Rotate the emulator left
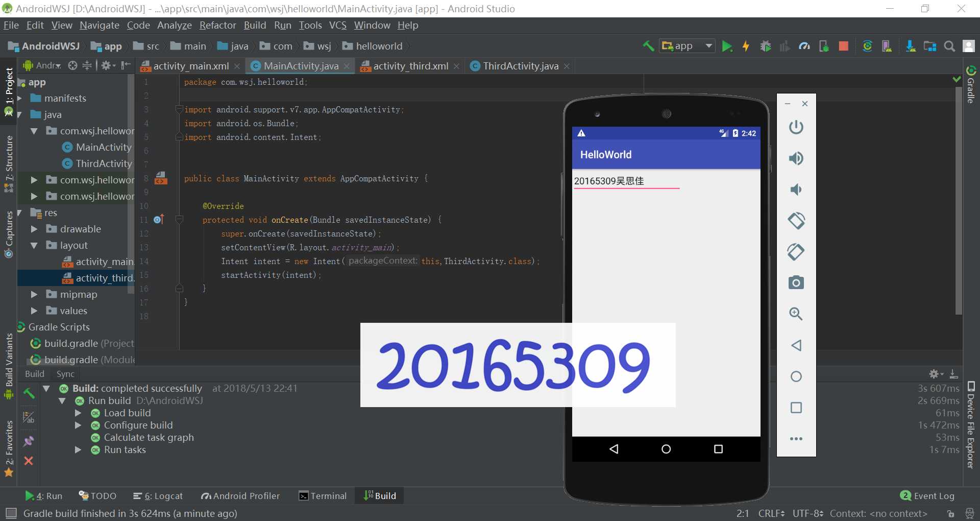The height and width of the screenshot is (521, 980). click(x=796, y=221)
